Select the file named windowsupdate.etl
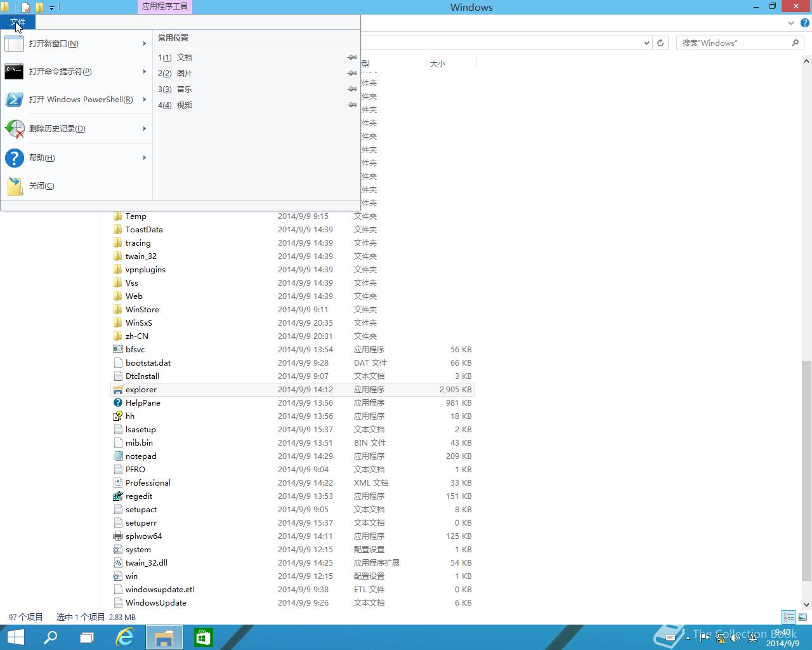812x650 pixels. point(160,590)
